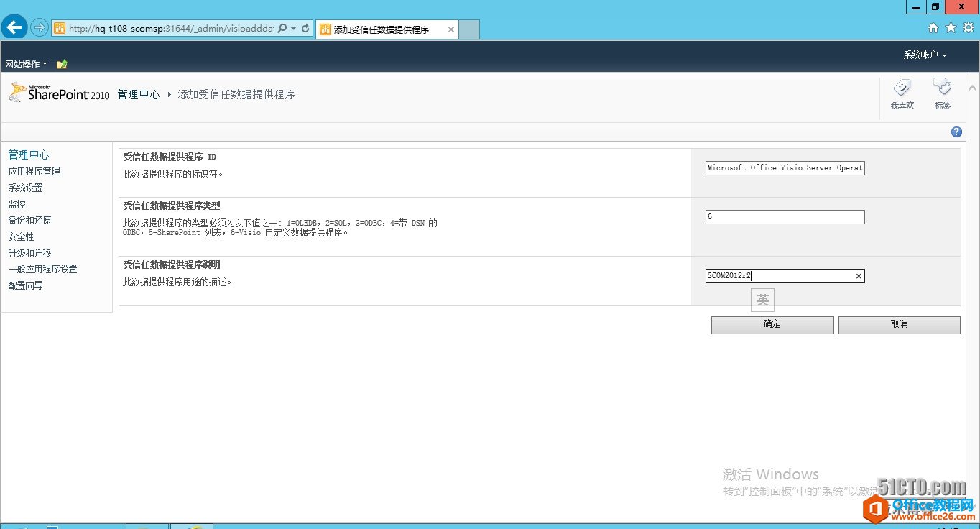The height and width of the screenshot is (529, 980).
Task: Open 配置向导
Action: pyautogui.click(x=26, y=285)
